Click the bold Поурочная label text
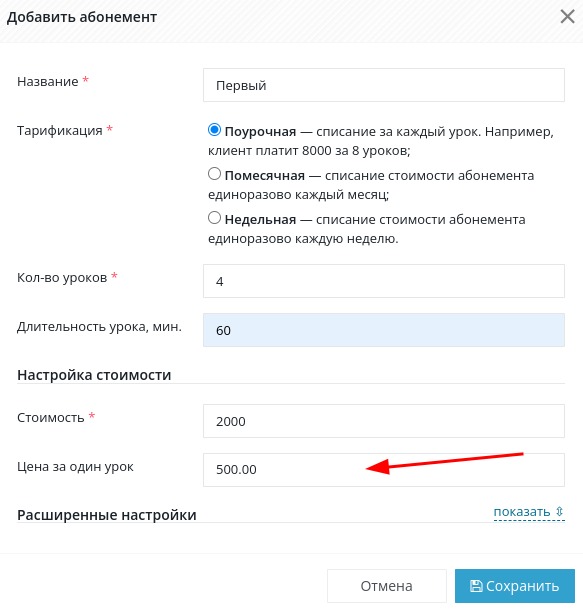Image resolution: width=583 pixels, height=611 pixels. tap(260, 132)
